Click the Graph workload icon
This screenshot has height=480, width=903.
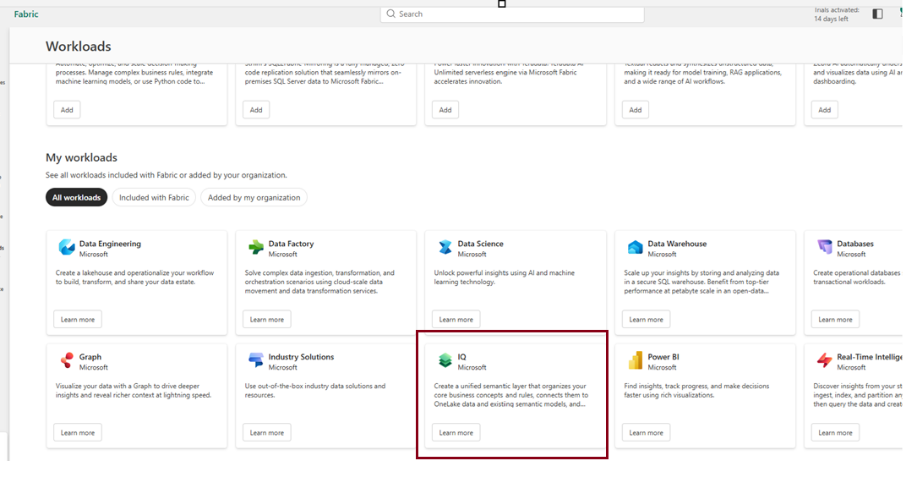(x=67, y=361)
